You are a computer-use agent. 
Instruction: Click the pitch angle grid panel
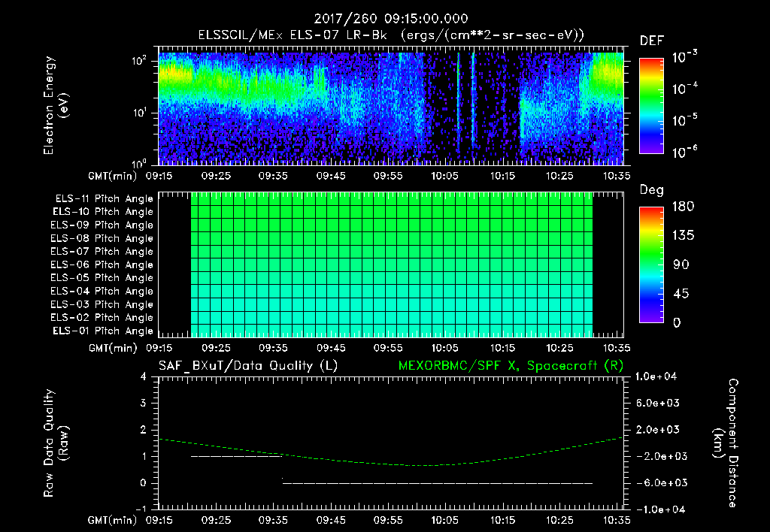coord(391,264)
